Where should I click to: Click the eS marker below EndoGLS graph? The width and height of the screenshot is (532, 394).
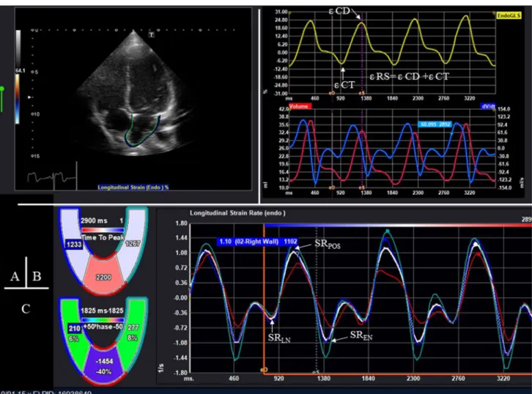pos(362,93)
